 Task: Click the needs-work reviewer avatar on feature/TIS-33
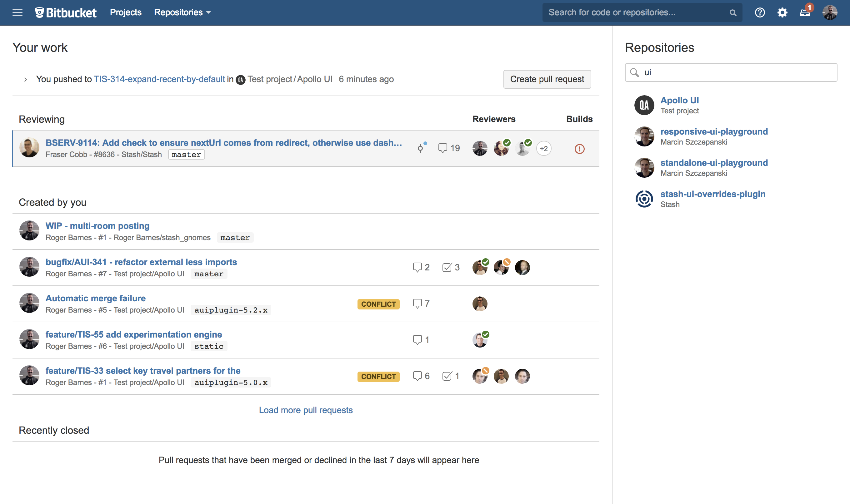coord(480,376)
